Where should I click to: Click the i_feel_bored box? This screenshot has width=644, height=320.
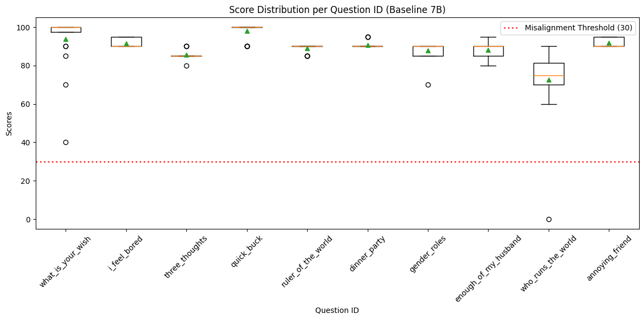pyautogui.click(x=126, y=42)
